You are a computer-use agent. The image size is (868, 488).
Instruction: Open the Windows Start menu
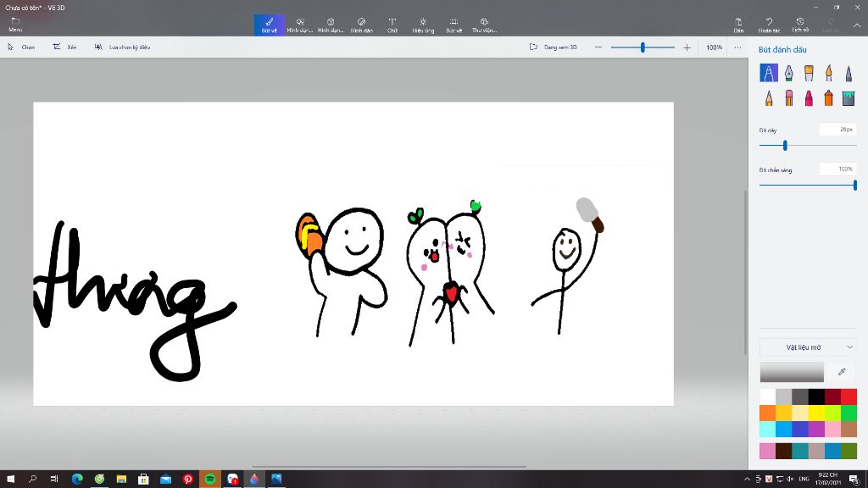10,479
